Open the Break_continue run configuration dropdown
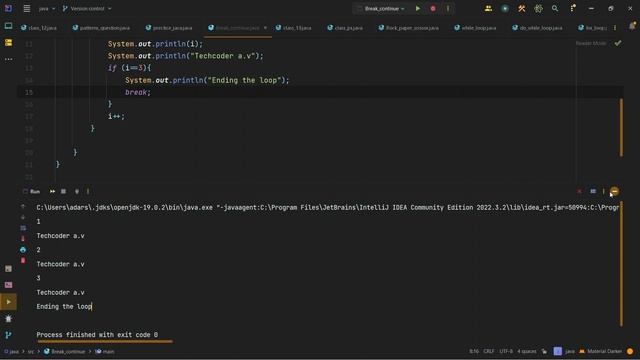 pyautogui.click(x=381, y=9)
